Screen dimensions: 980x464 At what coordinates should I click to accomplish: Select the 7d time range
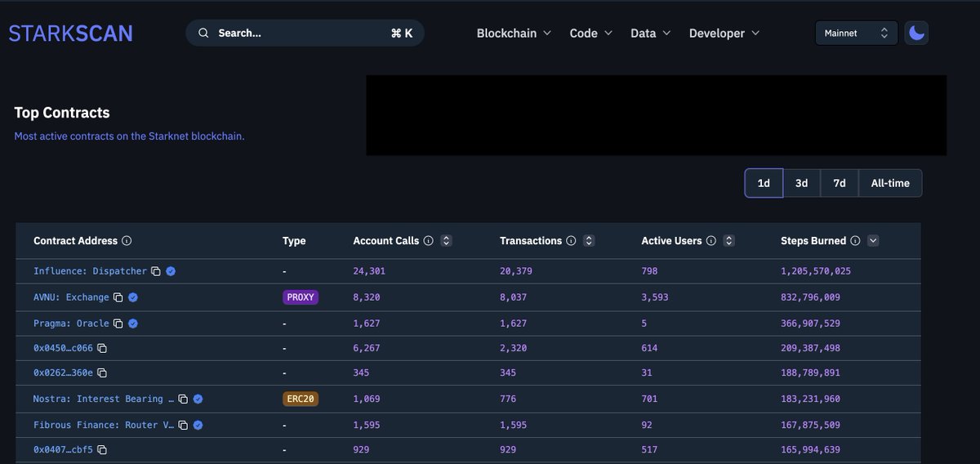pos(840,183)
